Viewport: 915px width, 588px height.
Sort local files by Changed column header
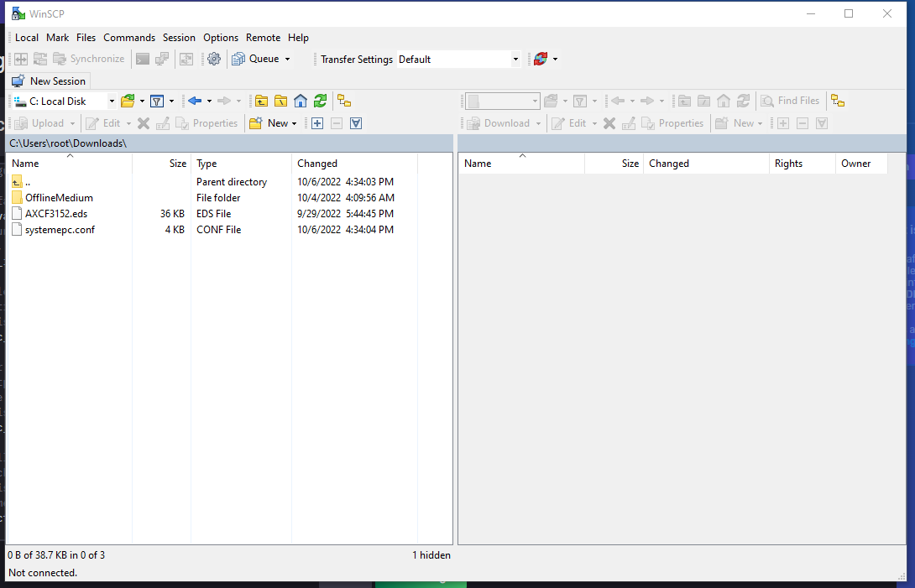[355, 164]
